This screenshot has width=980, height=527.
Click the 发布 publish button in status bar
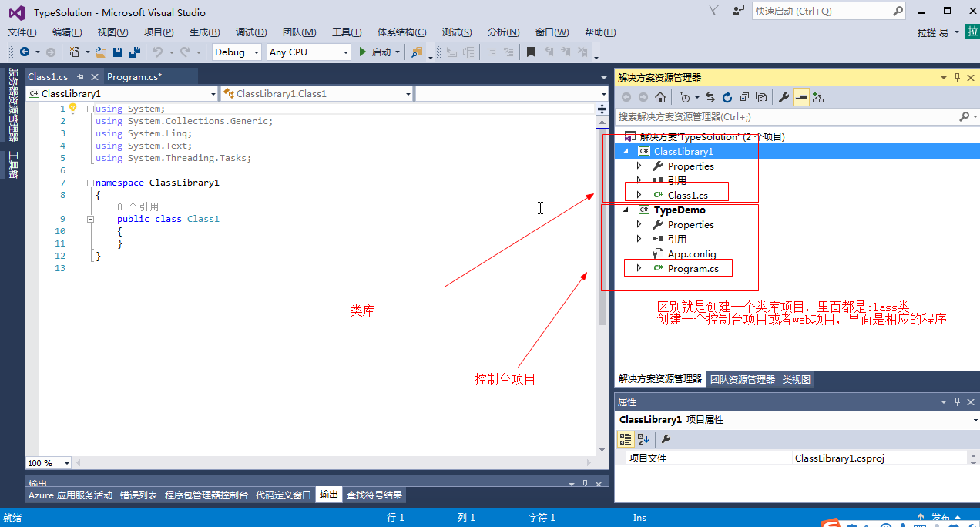pos(940,518)
